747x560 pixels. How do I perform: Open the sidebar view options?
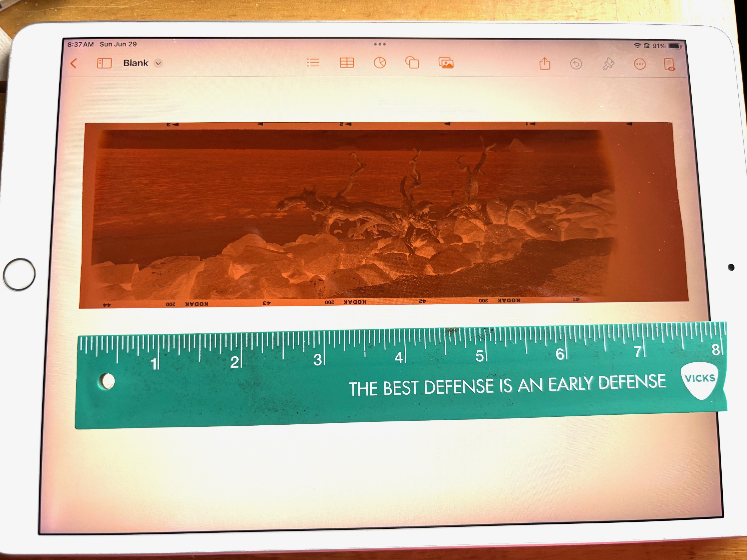(104, 63)
